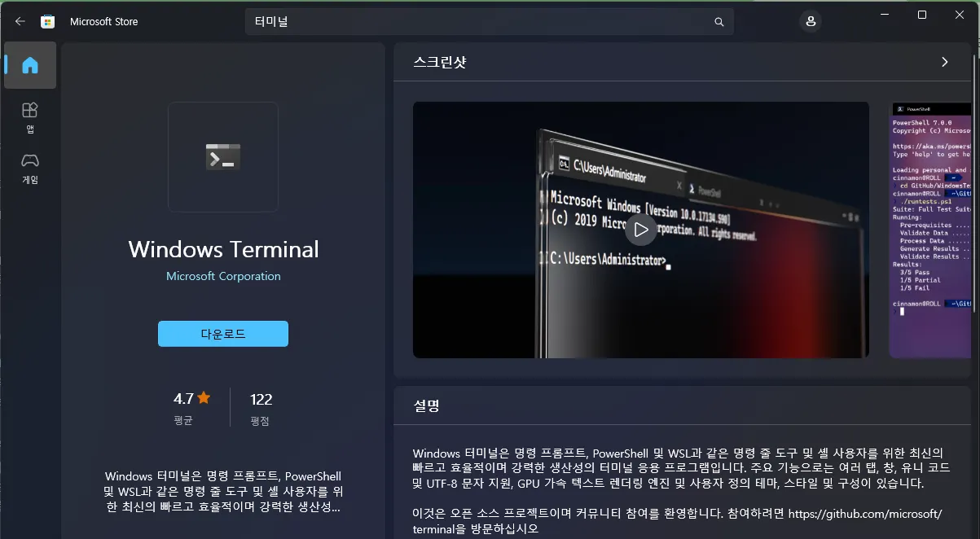Click the github.com/microsoft/terminal URL text
This screenshot has width=980, height=539.
tap(678, 521)
